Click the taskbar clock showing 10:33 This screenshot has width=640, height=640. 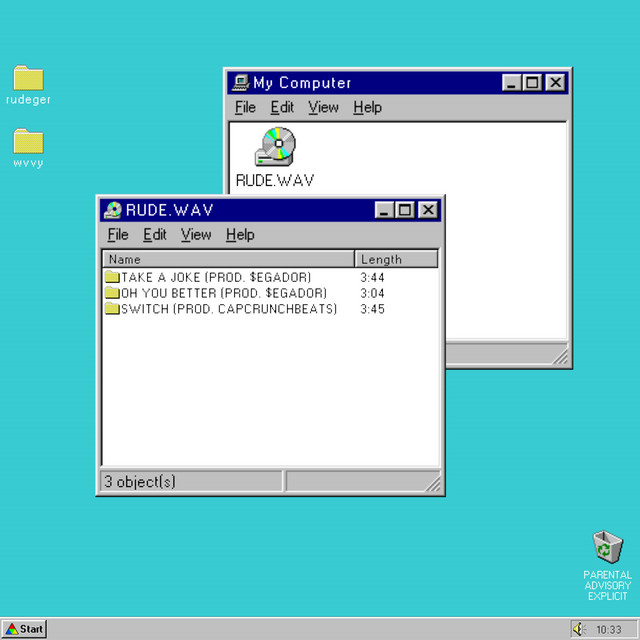coord(608,629)
